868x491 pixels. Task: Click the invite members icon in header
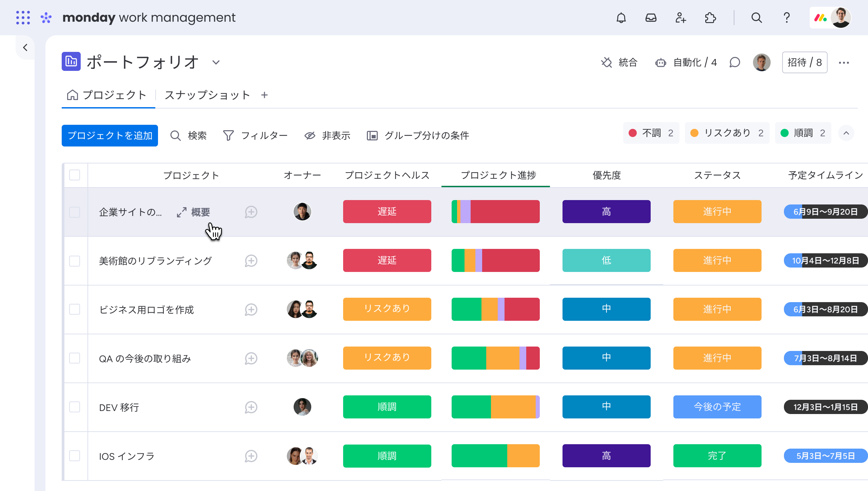(x=680, y=18)
